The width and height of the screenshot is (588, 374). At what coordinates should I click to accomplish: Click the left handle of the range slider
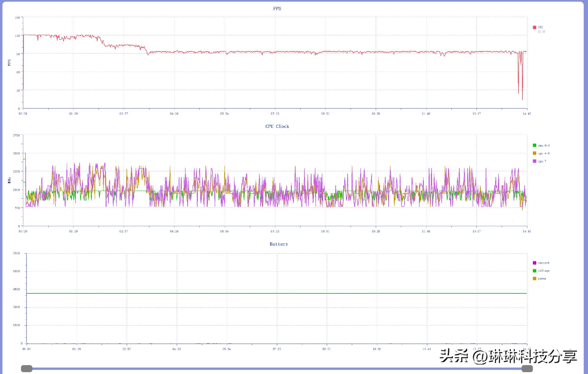(27, 368)
